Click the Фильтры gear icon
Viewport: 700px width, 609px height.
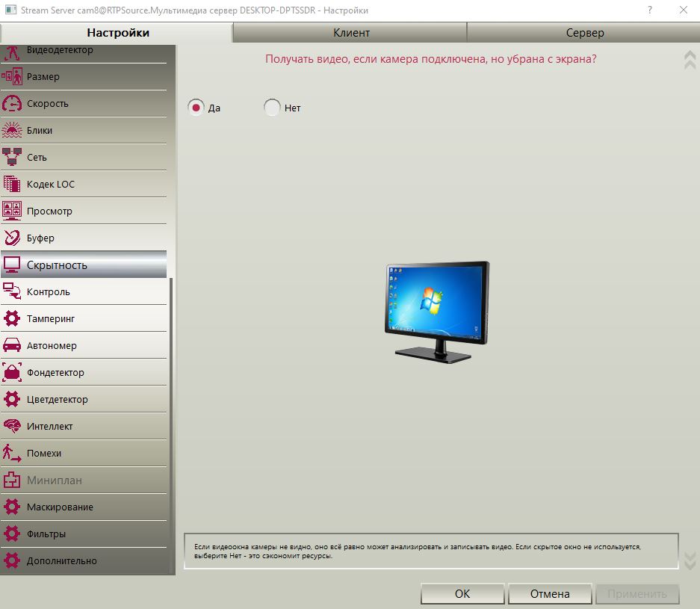pos(12,534)
